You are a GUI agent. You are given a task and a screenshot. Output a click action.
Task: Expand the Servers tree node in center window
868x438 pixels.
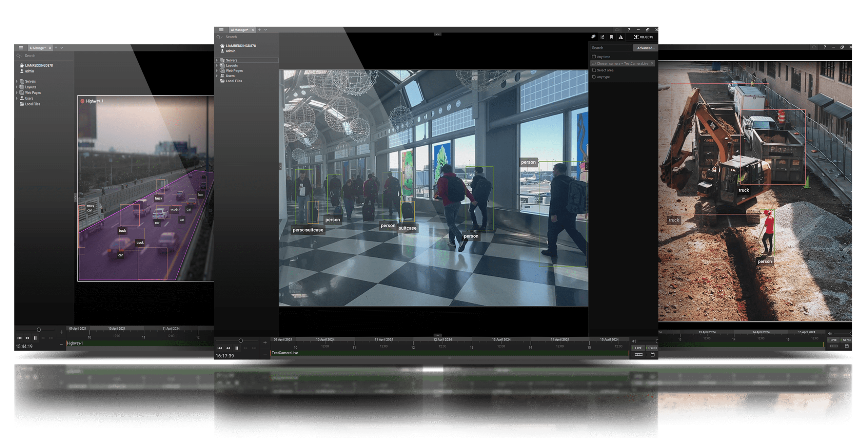pyautogui.click(x=217, y=60)
